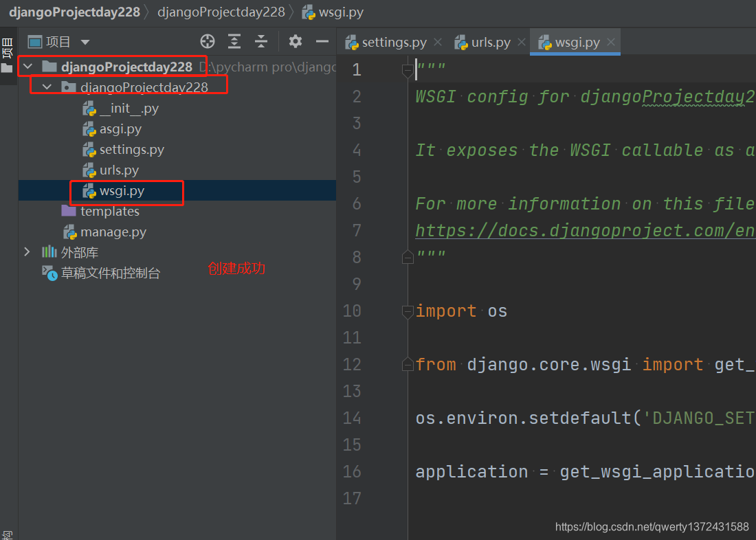The height and width of the screenshot is (540, 756).
Task: Collapse inner djangoProjectday228 package chevron
Action: click(x=47, y=87)
